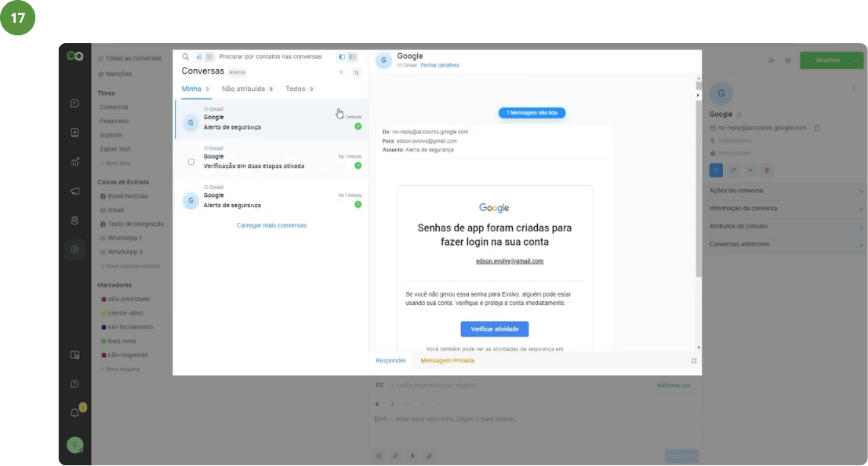The width and height of the screenshot is (868, 466).
Task: Click the audio record microphone icon
Action: click(412, 456)
